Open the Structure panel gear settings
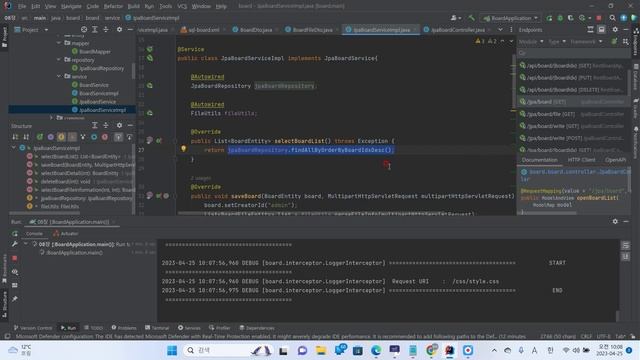Image resolution: width=640 pixels, height=360 pixels. (x=119, y=126)
